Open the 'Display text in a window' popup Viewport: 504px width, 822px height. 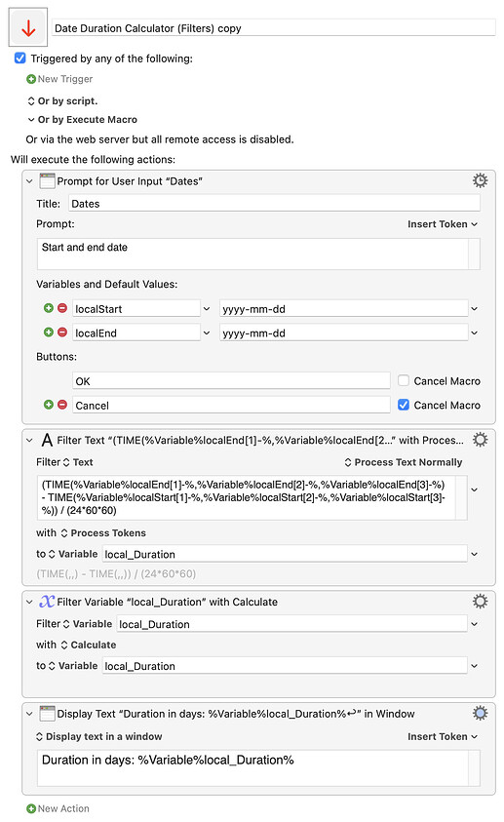[x=99, y=736]
